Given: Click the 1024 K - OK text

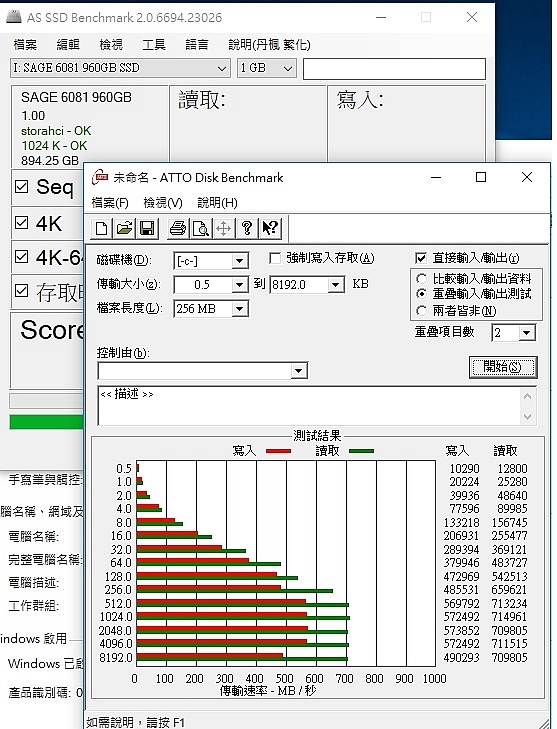Looking at the screenshot, I should click(54, 146).
